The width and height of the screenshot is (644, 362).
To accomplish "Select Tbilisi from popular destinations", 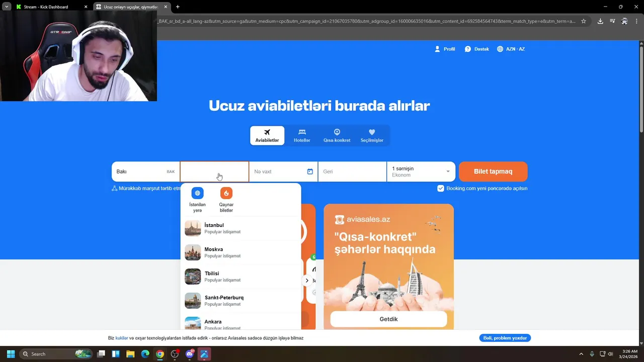I will point(240,277).
